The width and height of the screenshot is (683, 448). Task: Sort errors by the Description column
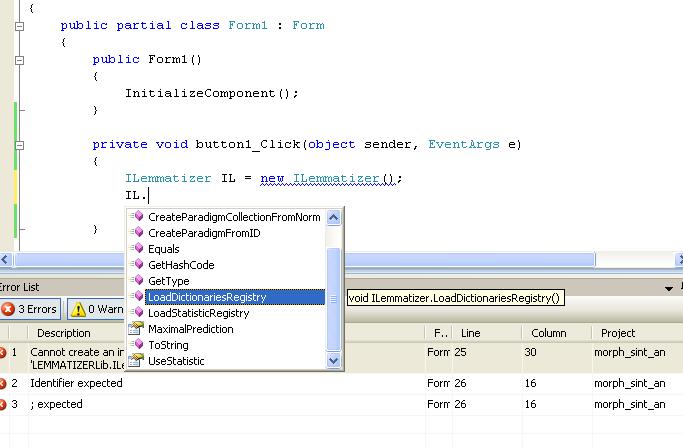(64, 333)
